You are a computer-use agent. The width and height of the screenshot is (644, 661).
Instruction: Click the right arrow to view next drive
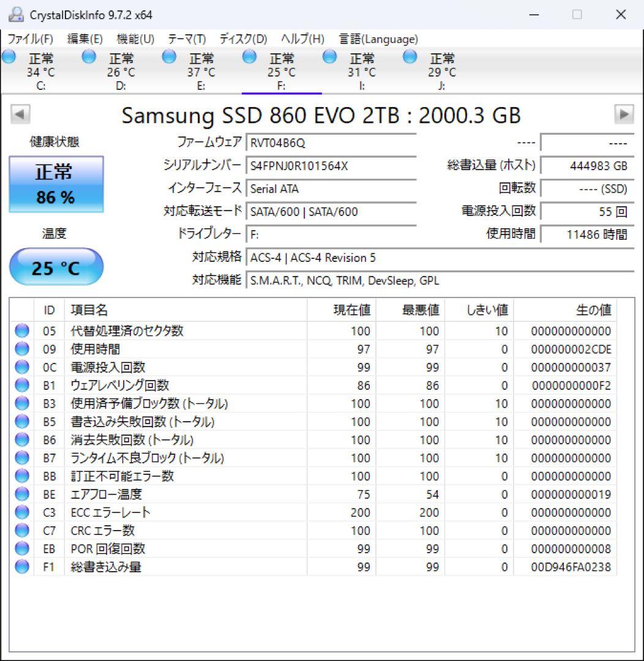point(624,114)
